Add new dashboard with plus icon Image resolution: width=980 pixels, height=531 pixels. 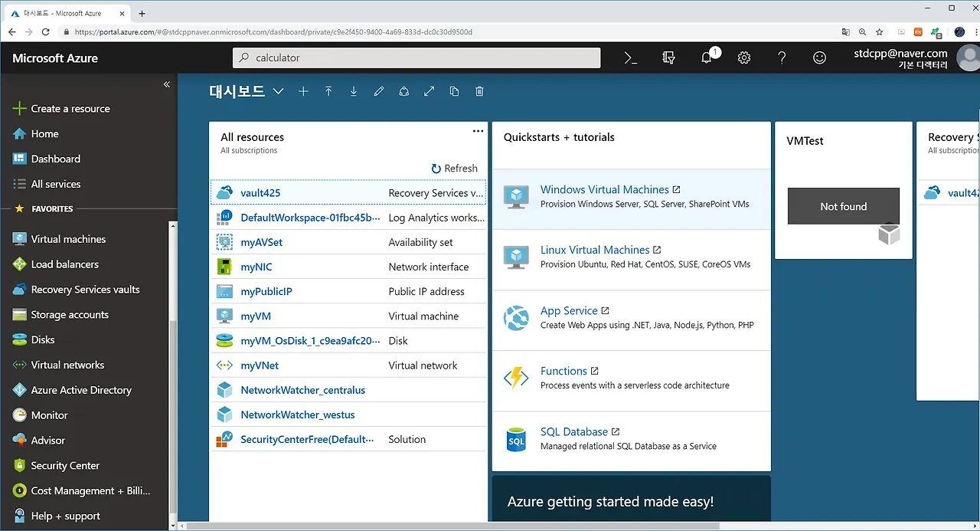click(x=303, y=91)
